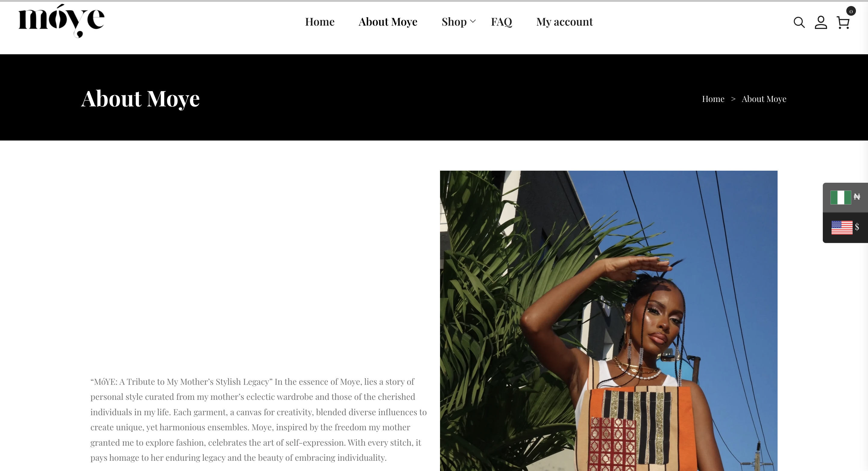Click the model photo with palm leaves

click(x=609, y=321)
